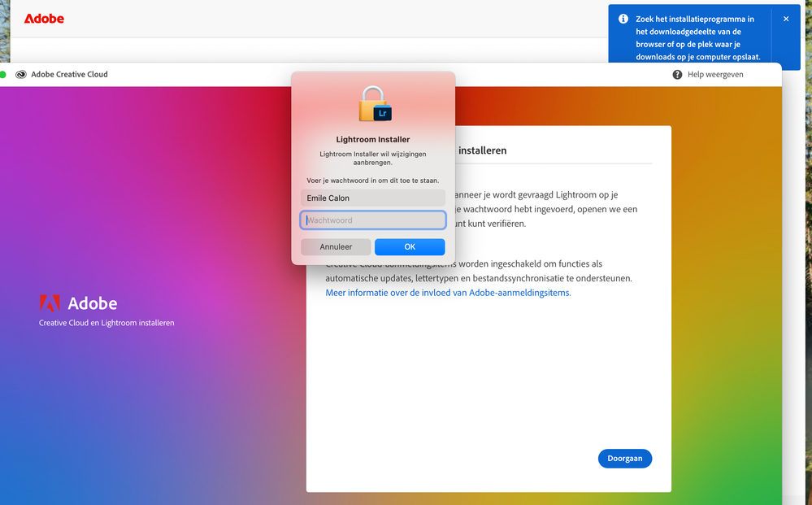
Task: Click the 'Creative Cloud en Lightroom installeren' caption
Action: [106, 323]
